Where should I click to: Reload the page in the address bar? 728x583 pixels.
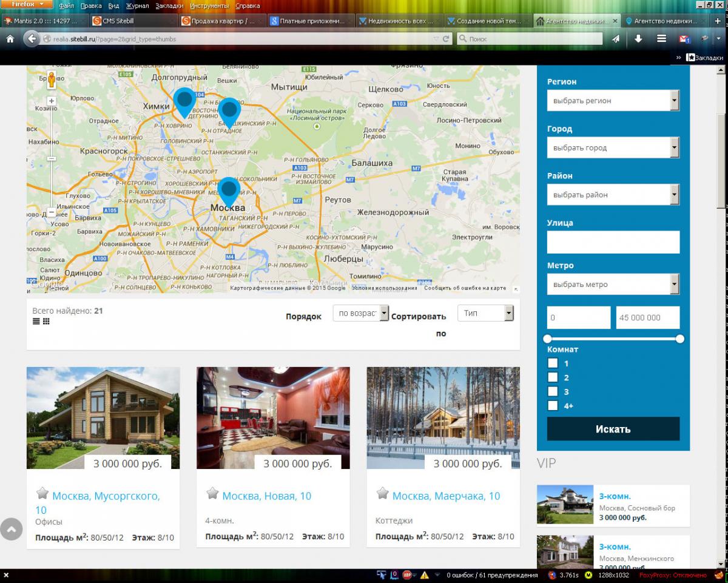[x=446, y=39]
